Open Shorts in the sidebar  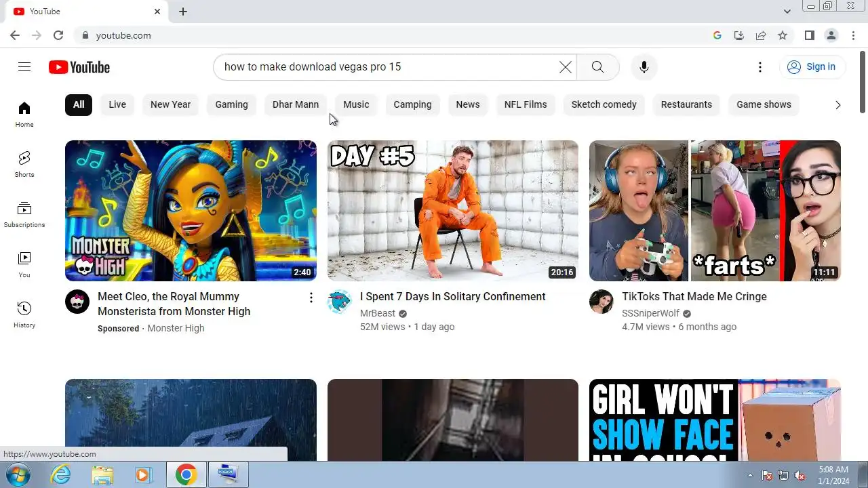24,165
